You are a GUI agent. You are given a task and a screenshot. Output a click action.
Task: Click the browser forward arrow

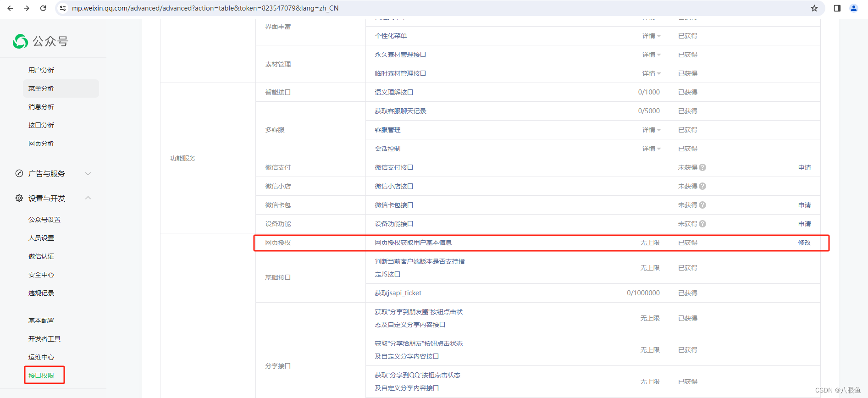point(27,8)
